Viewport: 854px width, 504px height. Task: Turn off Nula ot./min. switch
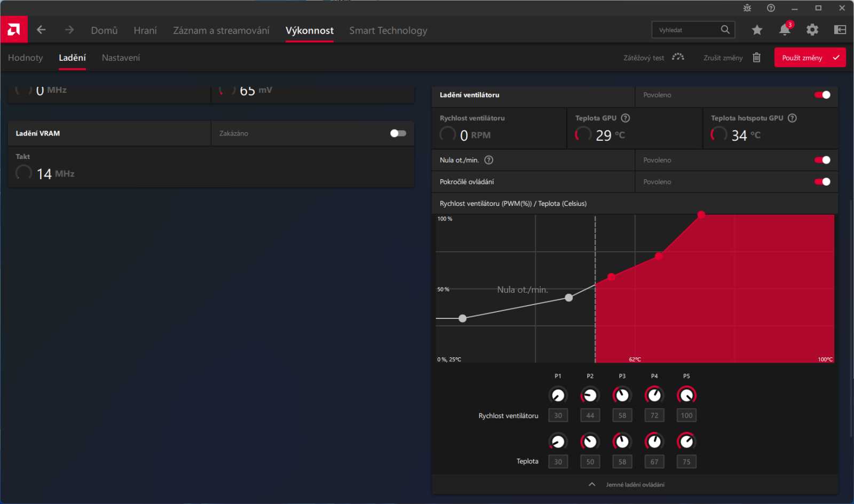pyautogui.click(x=823, y=160)
